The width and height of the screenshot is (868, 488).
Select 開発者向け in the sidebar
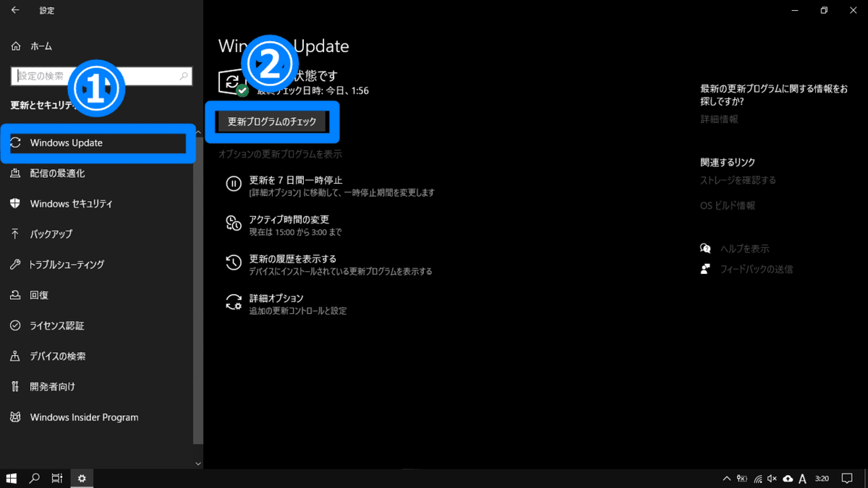click(98, 387)
